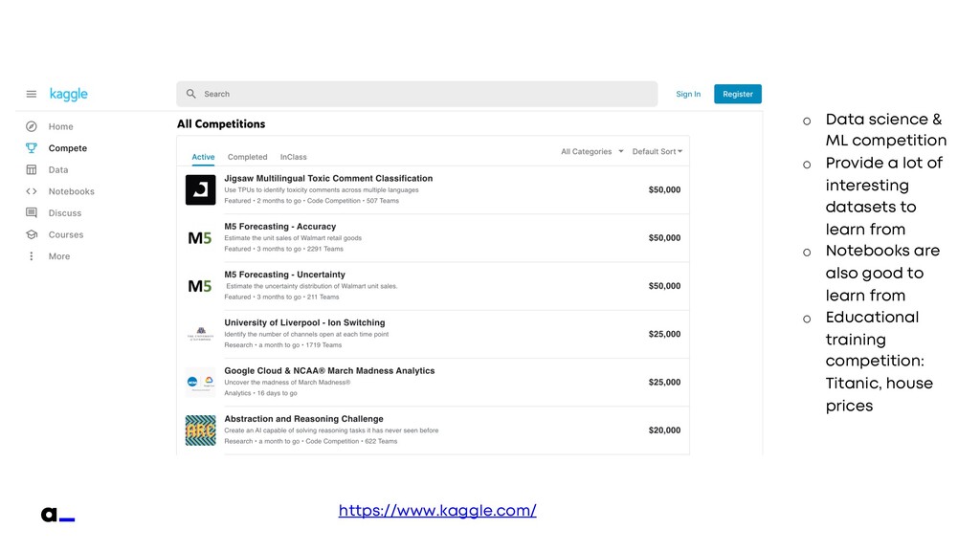Open Google Cloud & NCAA March Madness Analytics
This screenshot has height=551, width=980.
tap(329, 371)
